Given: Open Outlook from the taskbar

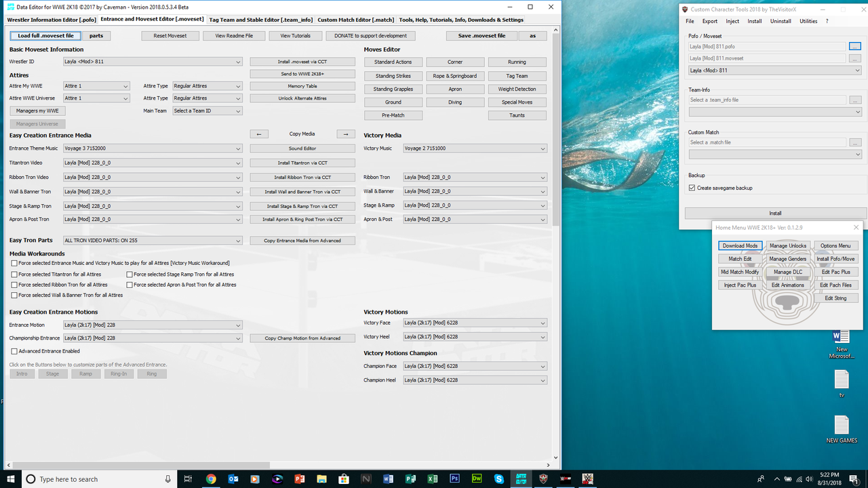Looking at the screenshot, I should (233, 479).
